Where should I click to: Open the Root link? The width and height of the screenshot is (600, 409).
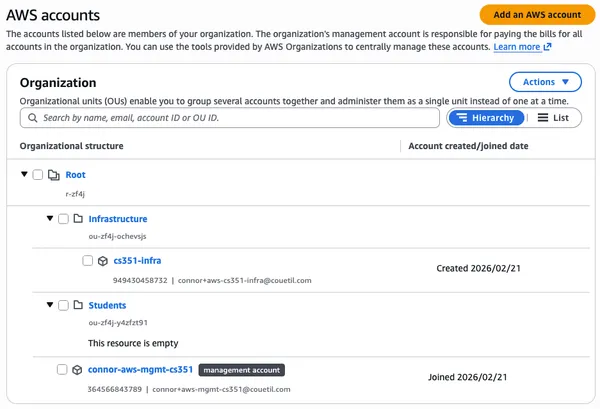75,175
